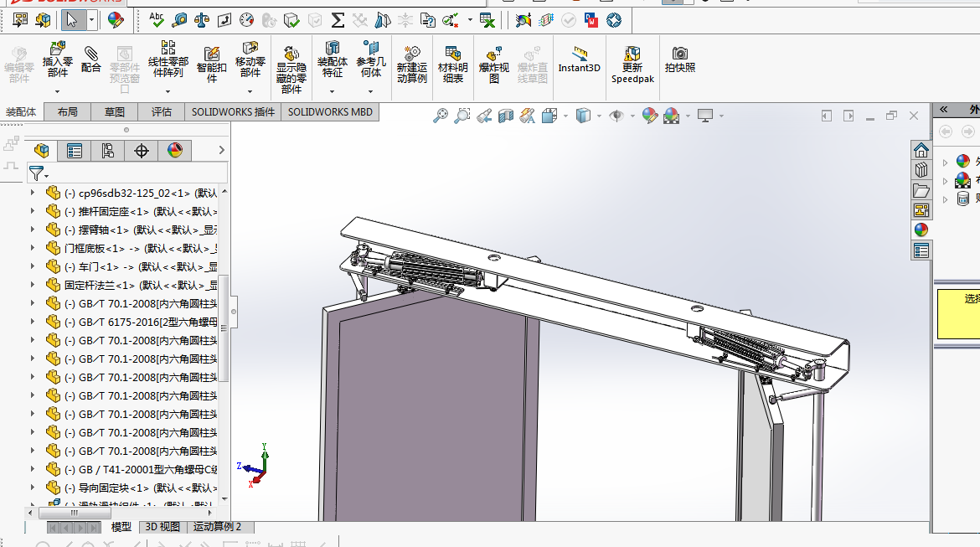Open the Edit Appearance pencil tool in top toolbar
This screenshot has width=980, height=547.
[115, 20]
